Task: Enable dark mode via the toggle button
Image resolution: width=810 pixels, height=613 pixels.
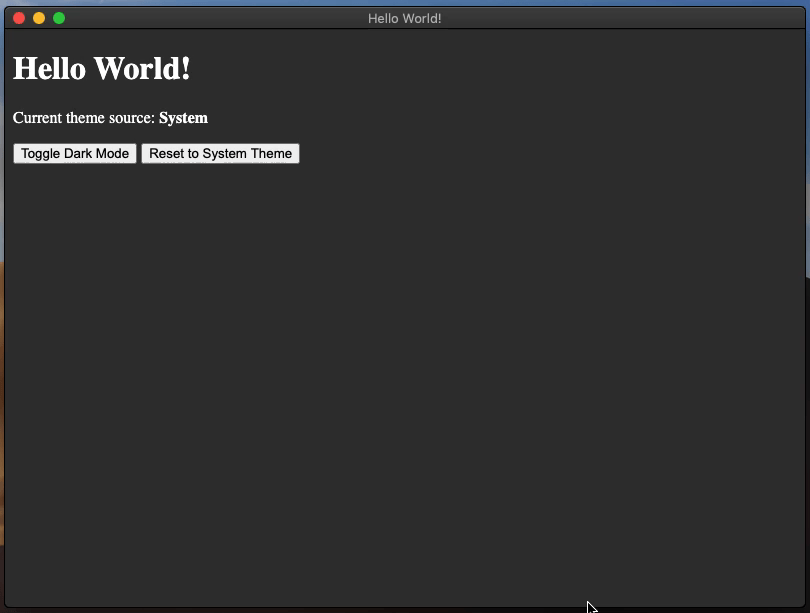Action: click(x=74, y=153)
